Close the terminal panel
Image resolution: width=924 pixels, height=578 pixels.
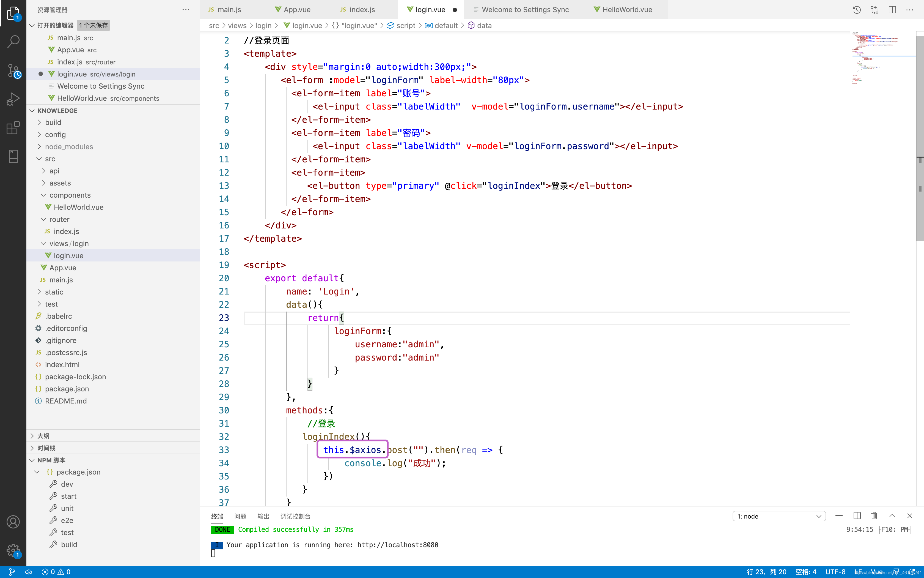click(909, 516)
